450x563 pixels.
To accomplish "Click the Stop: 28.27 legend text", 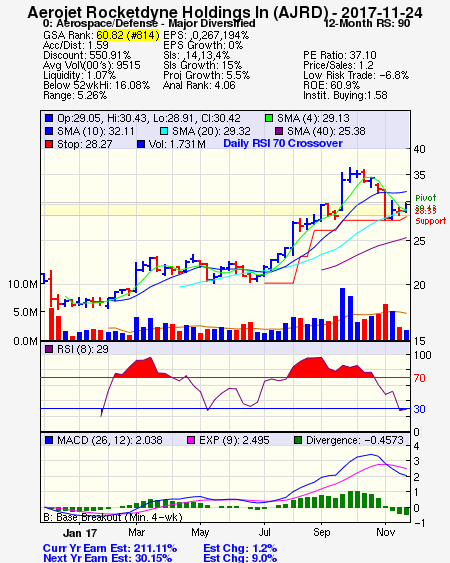I will click(x=85, y=144).
